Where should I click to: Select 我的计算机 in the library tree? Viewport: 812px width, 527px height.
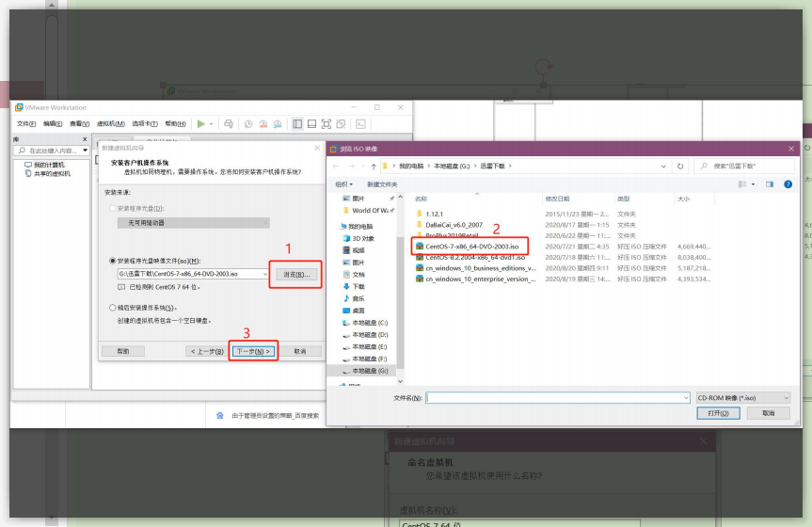tap(49, 165)
